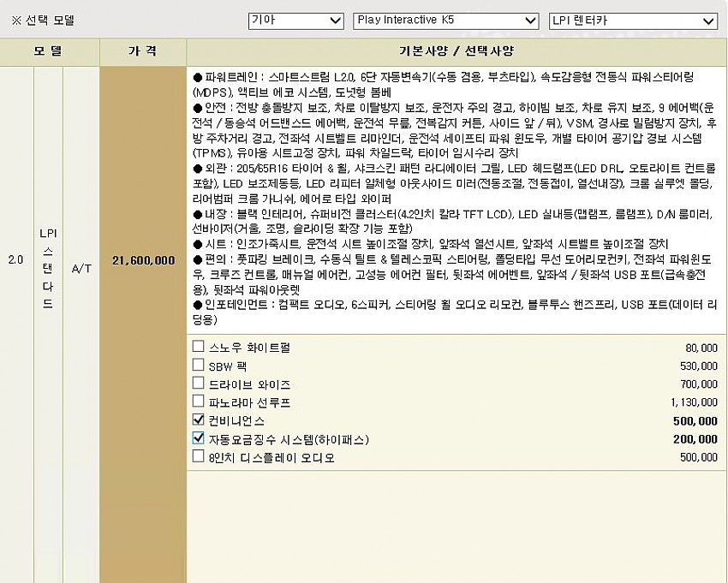This screenshot has height=583, width=728.
Task: Click the 기본사양 / 선택사양 header
Action: [x=456, y=51]
